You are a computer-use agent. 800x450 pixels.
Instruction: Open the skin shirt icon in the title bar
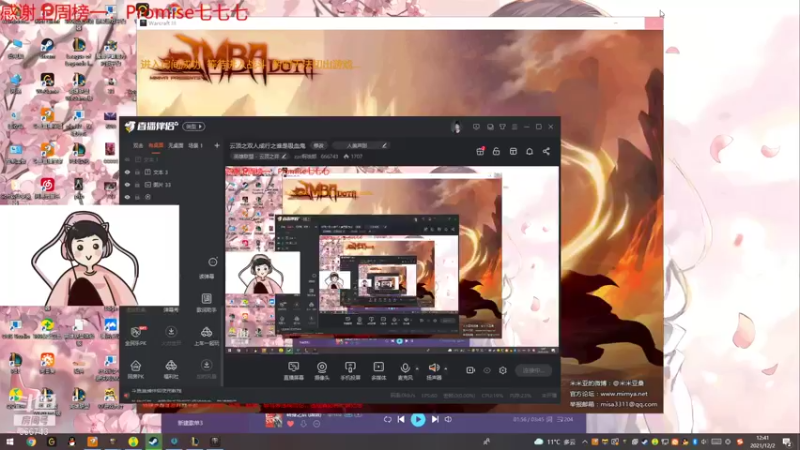tap(502, 127)
